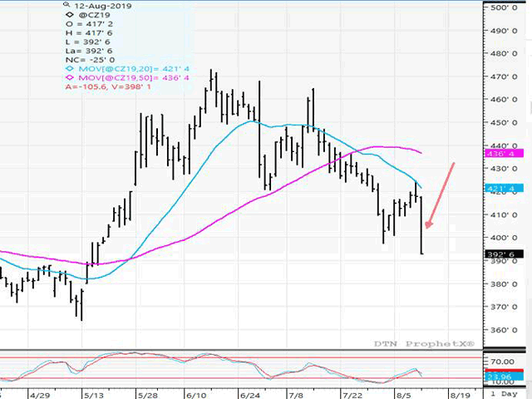Click the 8/5 date axis label
This screenshot has width=532, height=399.
click(403, 396)
